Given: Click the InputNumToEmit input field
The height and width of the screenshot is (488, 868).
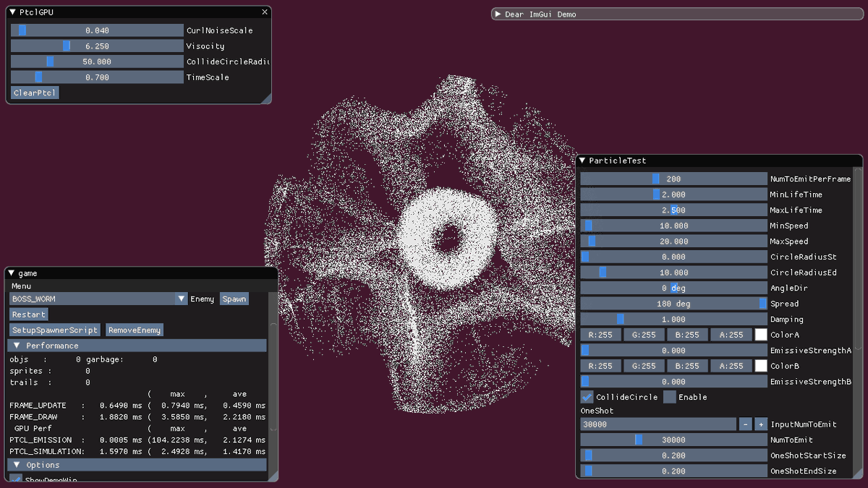Looking at the screenshot, I should coord(658,424).
